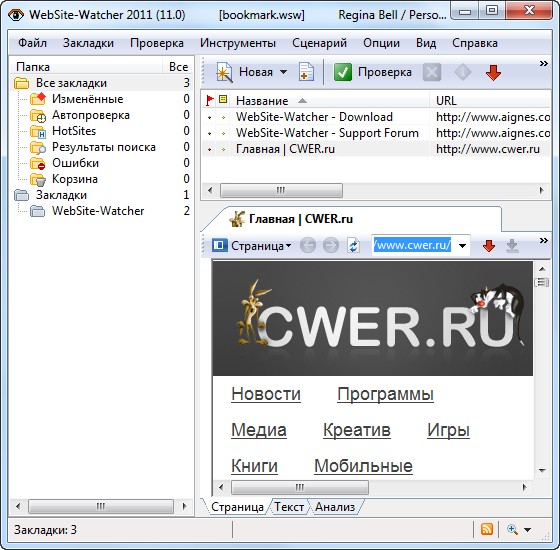Image resolution: width=560 pixels, height=550 pixels.
Task: Click the RSS feed icon in the status bar
Action: (487, 529)
